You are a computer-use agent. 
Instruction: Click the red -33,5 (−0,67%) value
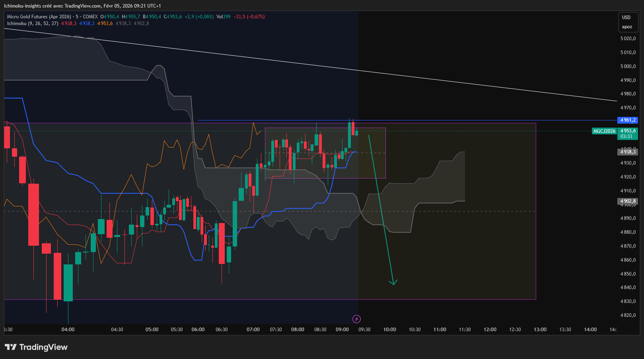click(x=249, y=17)
